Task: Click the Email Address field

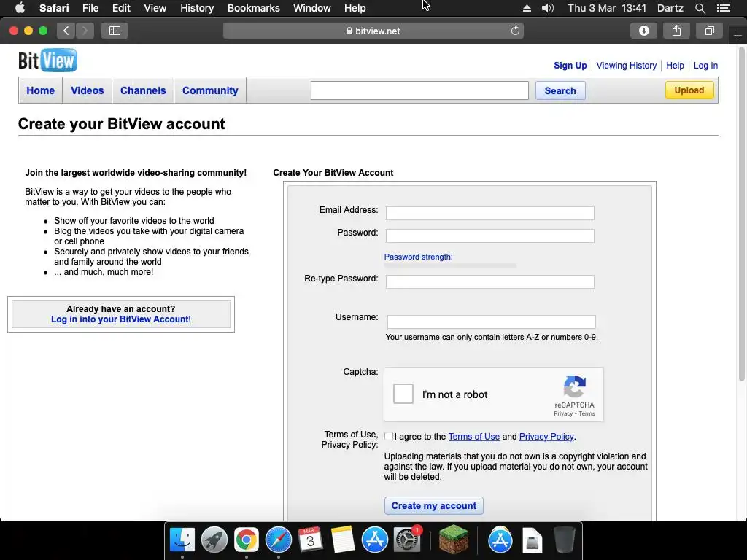Action: tap(489, 213)
